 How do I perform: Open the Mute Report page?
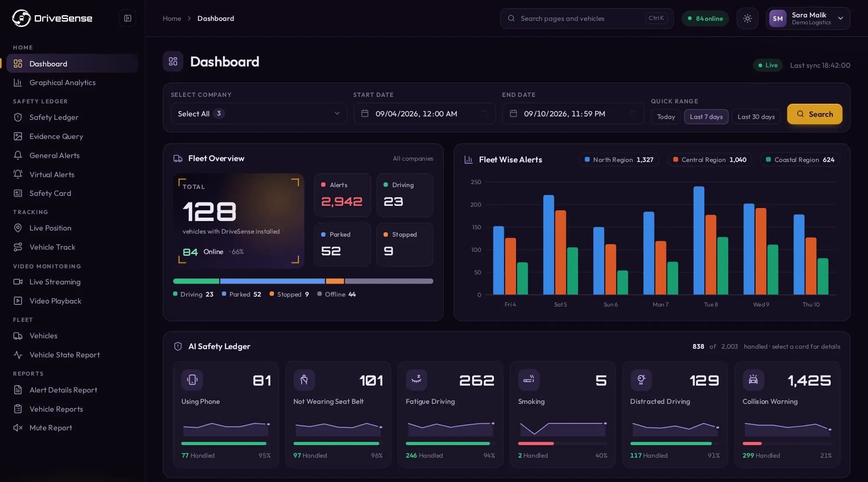(x=72, y=428)
